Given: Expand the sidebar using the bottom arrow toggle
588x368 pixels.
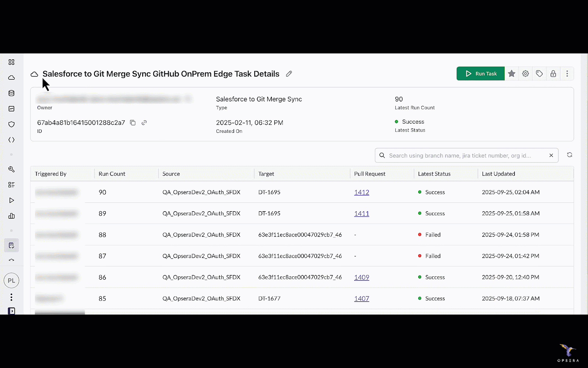Looking at the screenshot, I should tap(11, 311).
